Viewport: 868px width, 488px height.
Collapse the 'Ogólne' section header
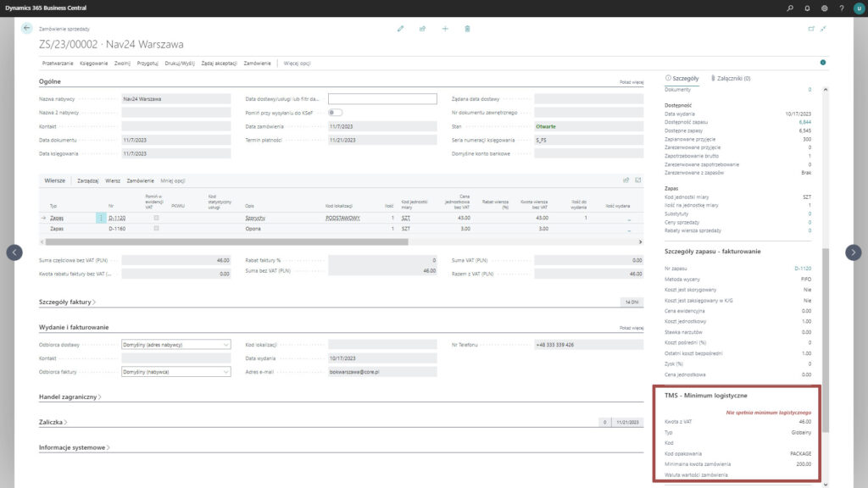[50, 81]
